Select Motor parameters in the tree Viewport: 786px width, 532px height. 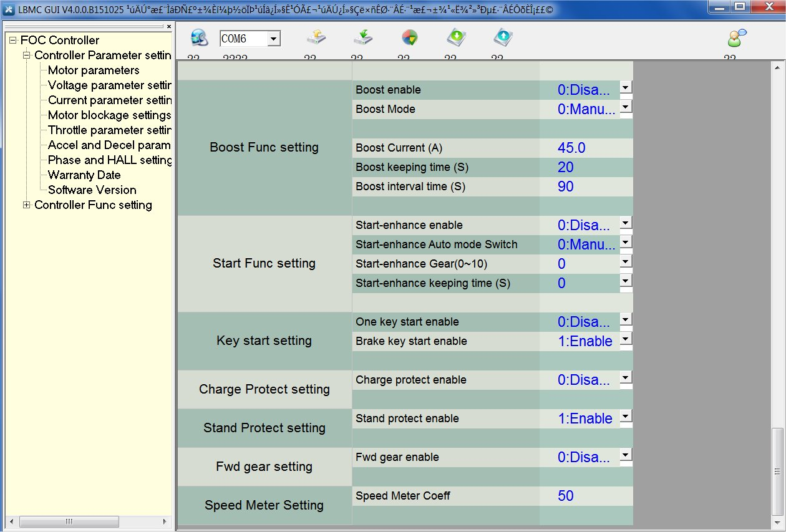pyautogui.click(x=94, y=70)
